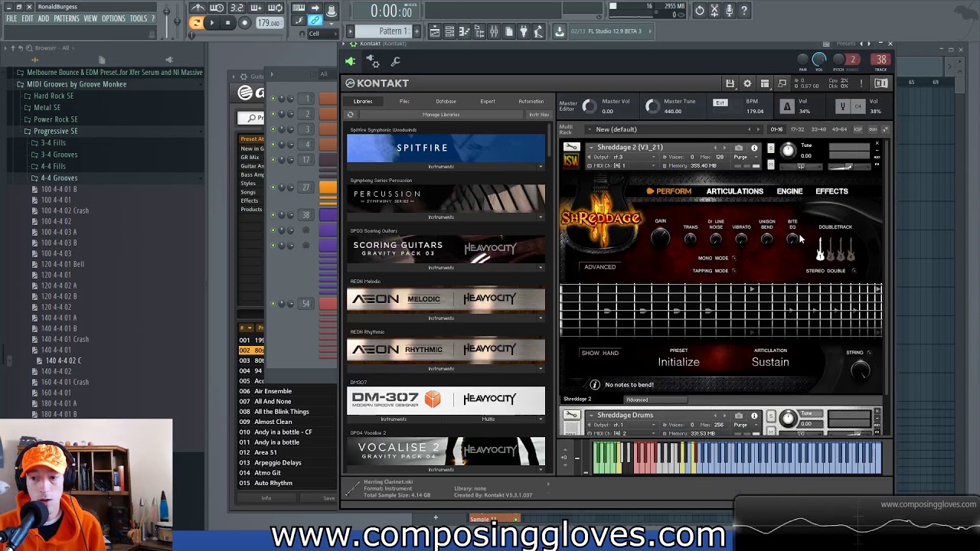
Task: Open the FL Studio channel rack icon
Action: point(449,31)
